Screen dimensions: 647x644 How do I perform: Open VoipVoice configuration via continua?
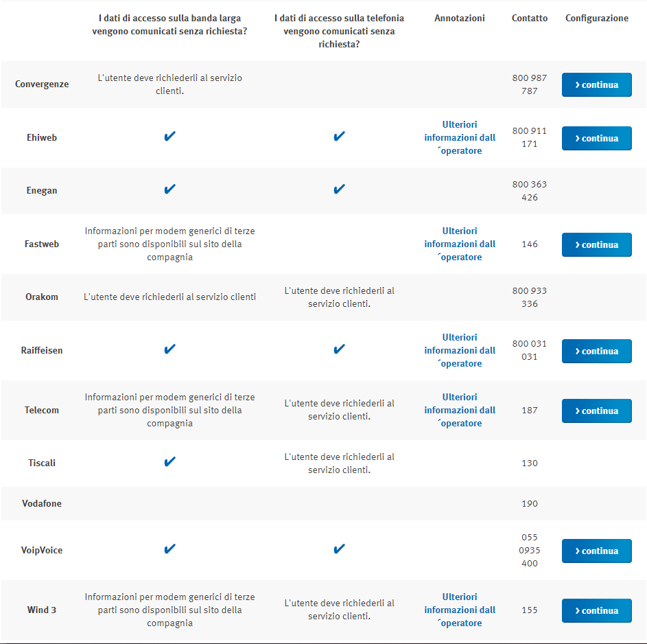point(596,551)
